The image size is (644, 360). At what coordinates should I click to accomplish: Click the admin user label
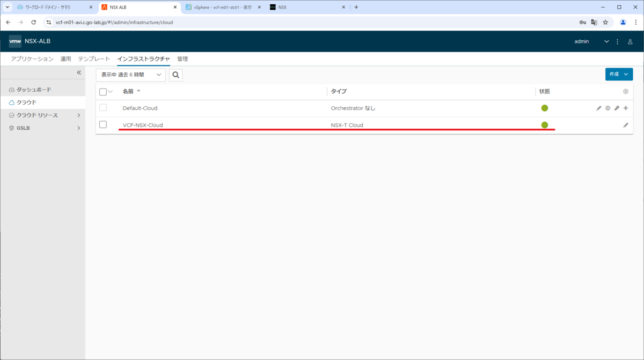[x=582, y=41]
